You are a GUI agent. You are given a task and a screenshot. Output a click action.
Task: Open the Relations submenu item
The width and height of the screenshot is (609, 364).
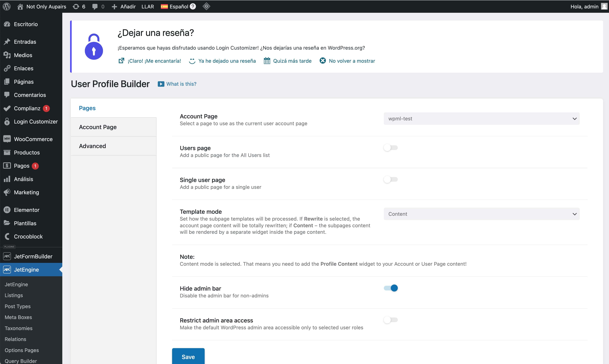(x=15, y=339)
